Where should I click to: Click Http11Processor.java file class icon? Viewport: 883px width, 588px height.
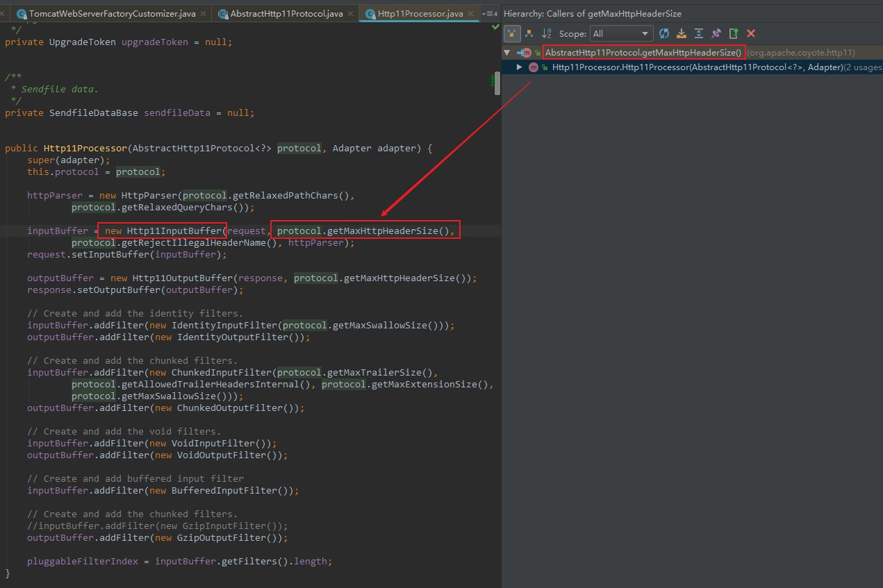[x=371, y=13]
